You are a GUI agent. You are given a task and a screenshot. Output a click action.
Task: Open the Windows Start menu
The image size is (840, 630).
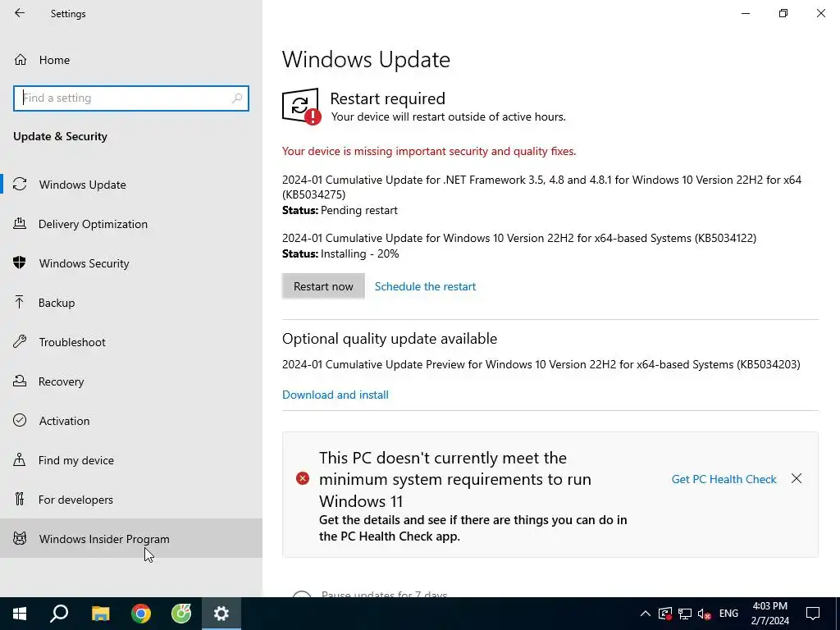coord(20,614)
